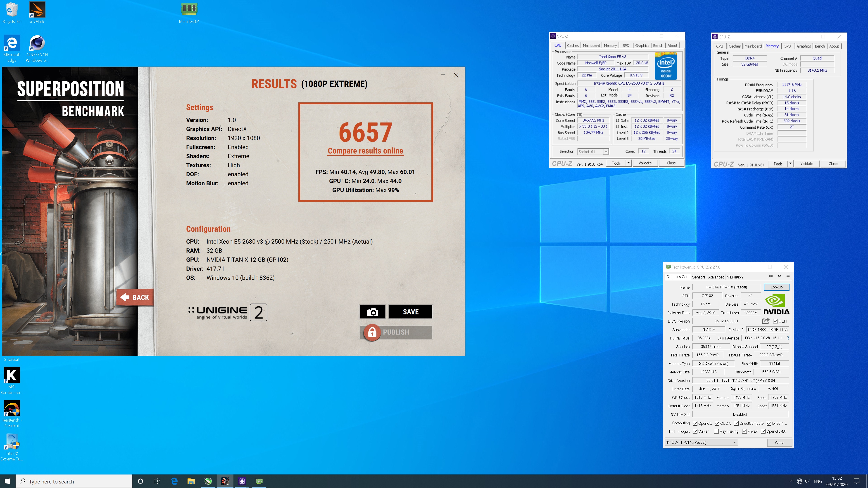
Task: Click the network globe tray icon
Action: 800,481
